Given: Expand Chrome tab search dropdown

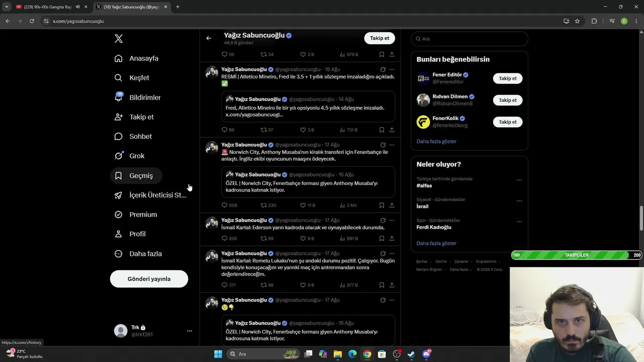Looking at the screenshot, I should tap(7, 7).
